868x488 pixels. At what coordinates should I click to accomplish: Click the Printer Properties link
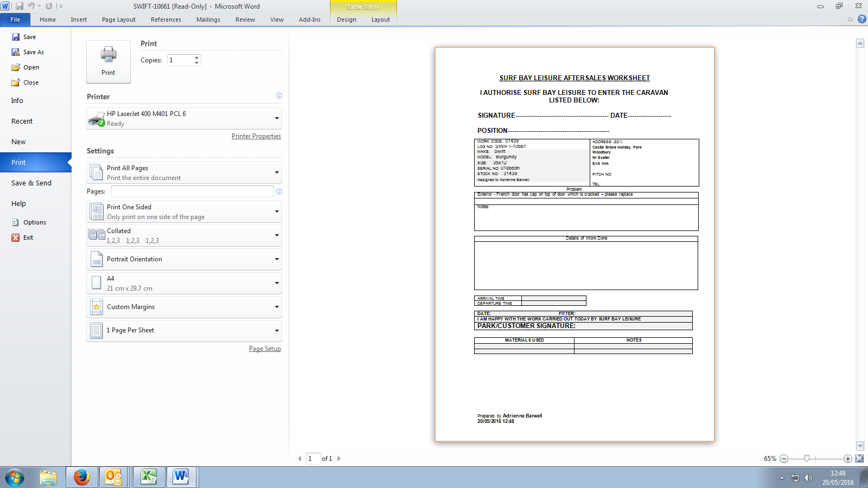click(256, 136)
